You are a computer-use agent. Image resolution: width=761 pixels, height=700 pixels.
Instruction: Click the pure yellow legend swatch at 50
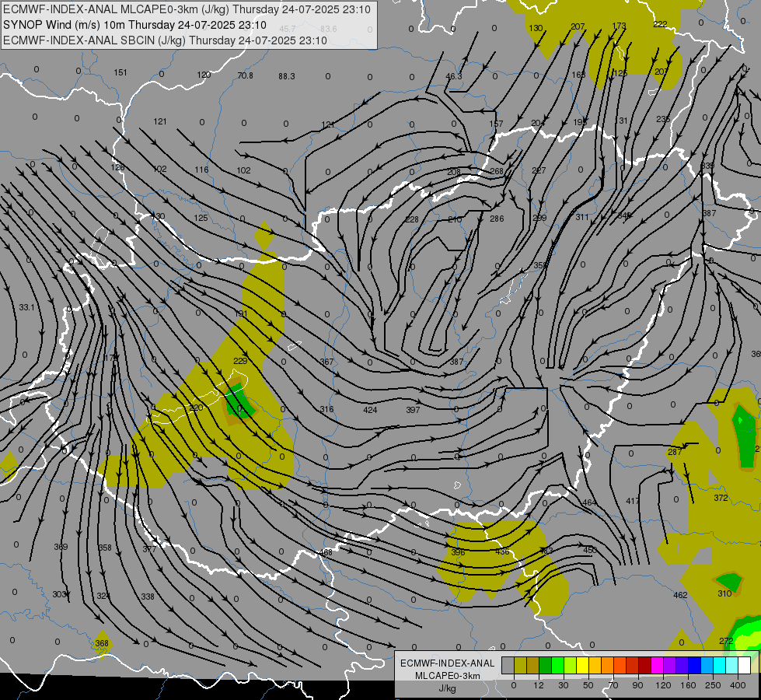click(582, 666)
